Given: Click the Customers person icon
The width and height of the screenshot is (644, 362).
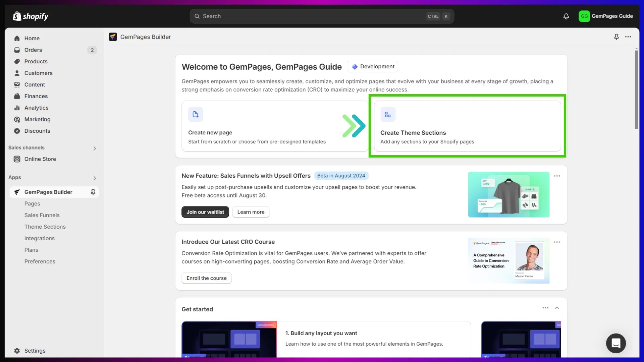Looking at the screenshot, I should coord(17,73).
